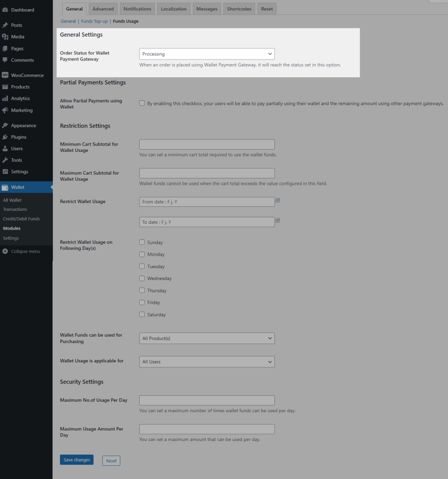
Task: Click the To date input field
Action: tap(207, 222)
